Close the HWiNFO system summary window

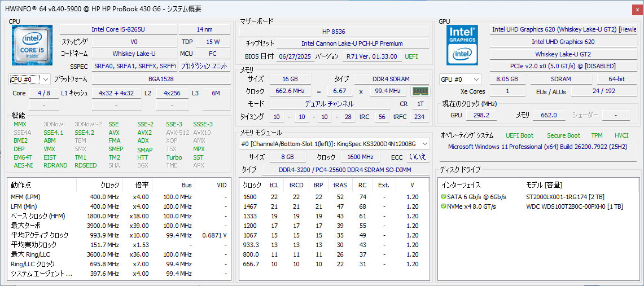pyautogui.click(x=636, y=8)
